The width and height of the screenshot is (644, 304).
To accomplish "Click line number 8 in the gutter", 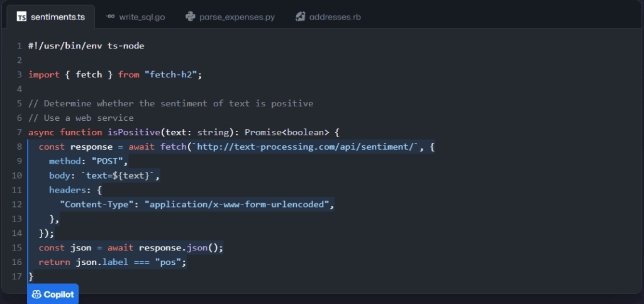I will coord(19,147).
